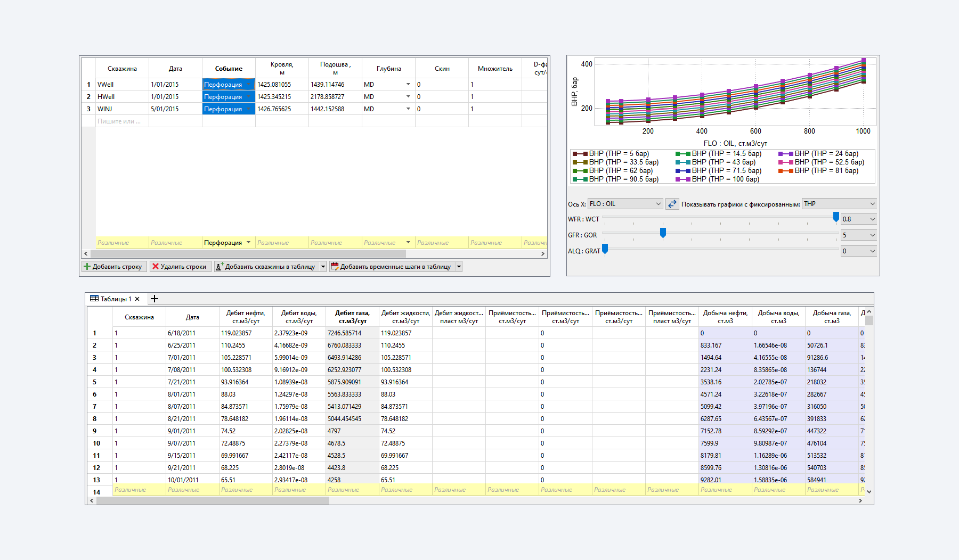
Task: Click the Скин column header
Action: (442, 69)
